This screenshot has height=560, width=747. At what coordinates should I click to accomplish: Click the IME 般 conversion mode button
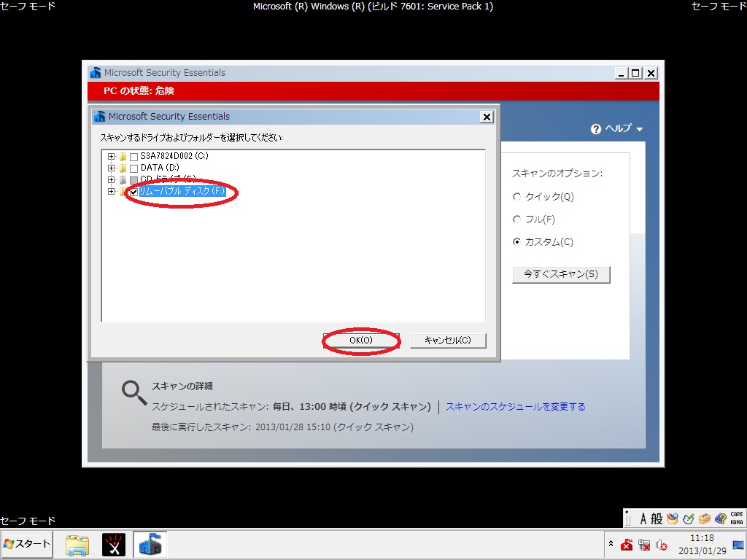click(x=657, y=518)
